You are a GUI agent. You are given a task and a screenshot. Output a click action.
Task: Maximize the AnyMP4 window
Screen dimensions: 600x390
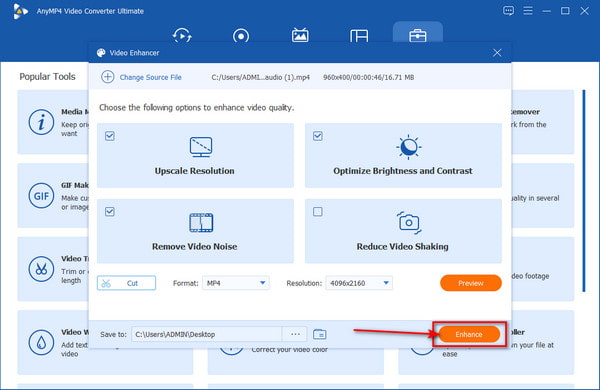pyautogui.click(x=565, y=11)
